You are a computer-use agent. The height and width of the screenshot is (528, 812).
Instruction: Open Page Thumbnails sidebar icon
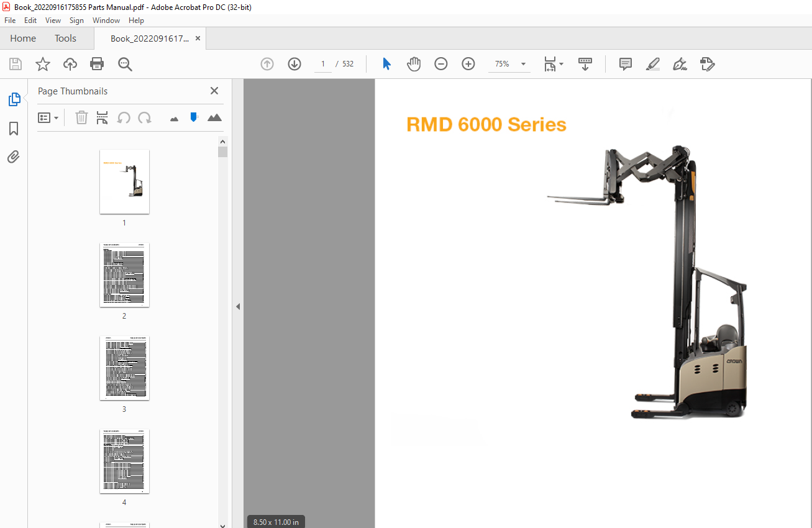pos(14,99)
